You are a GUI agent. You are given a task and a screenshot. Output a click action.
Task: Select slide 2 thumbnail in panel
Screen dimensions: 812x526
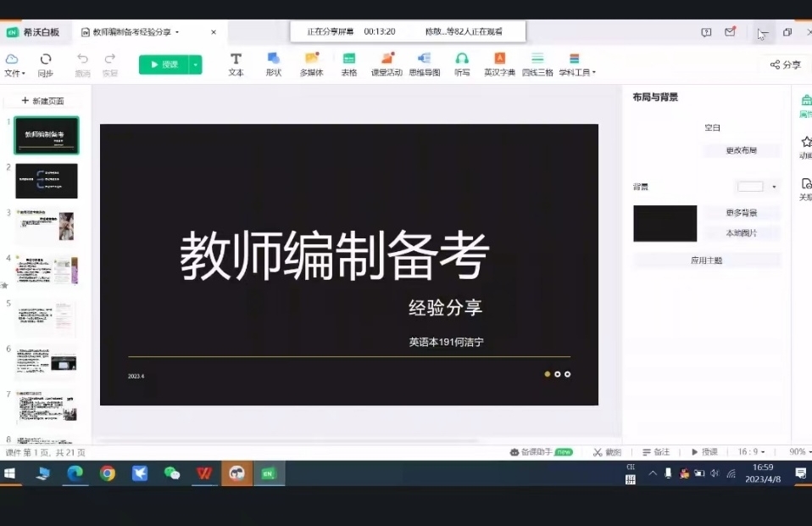coord(47,181)
